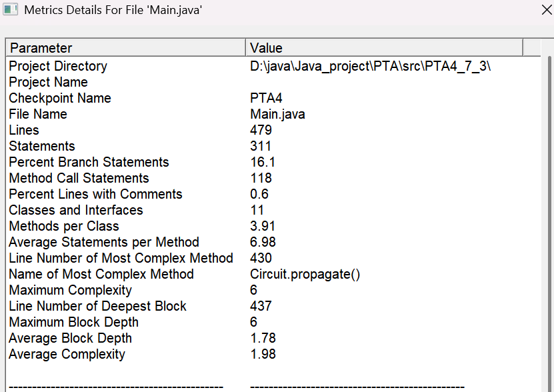Select Average Statements per Method row

point(273,242)
